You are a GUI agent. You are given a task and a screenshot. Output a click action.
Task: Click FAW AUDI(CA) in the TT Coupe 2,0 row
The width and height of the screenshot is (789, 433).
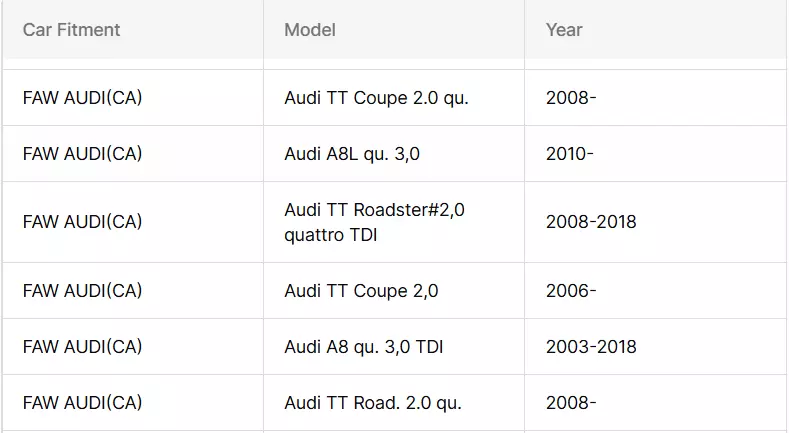[83, 290]
